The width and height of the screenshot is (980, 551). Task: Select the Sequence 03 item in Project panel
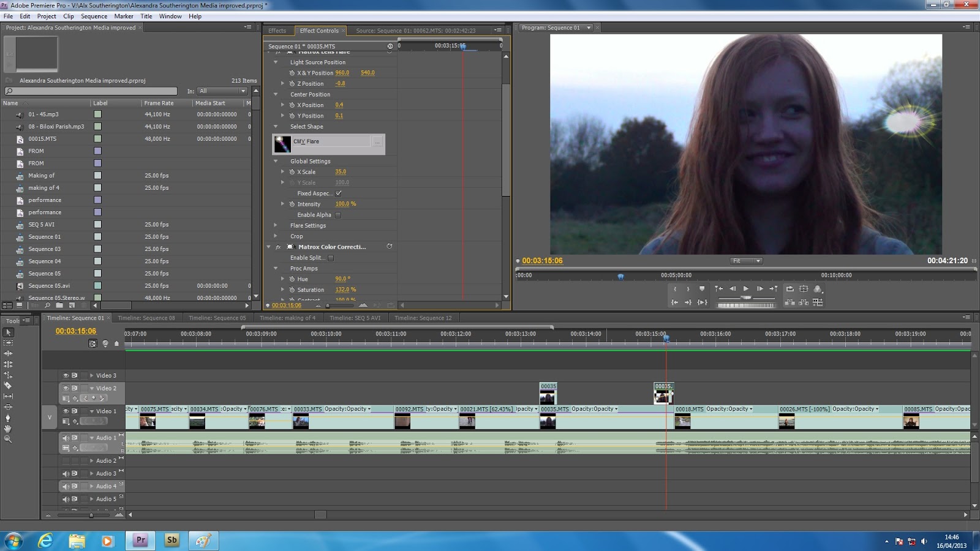[x=44, y=249]
